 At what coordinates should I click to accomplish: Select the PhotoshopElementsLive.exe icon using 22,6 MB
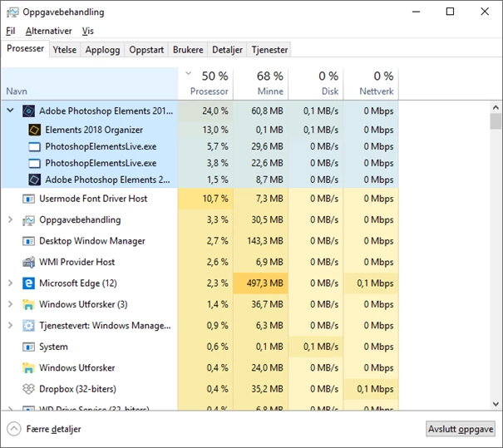tap(35, 164)
